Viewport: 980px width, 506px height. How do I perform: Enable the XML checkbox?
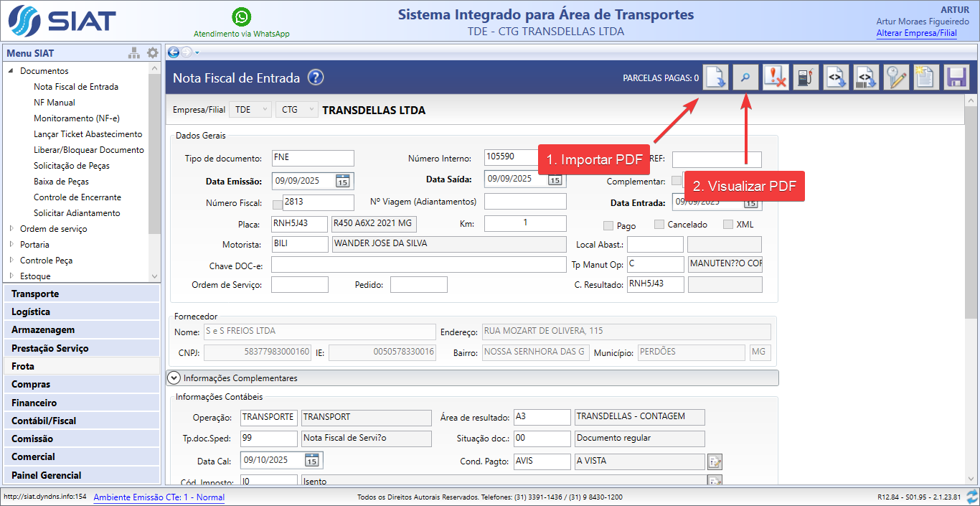tap(727, 225)
